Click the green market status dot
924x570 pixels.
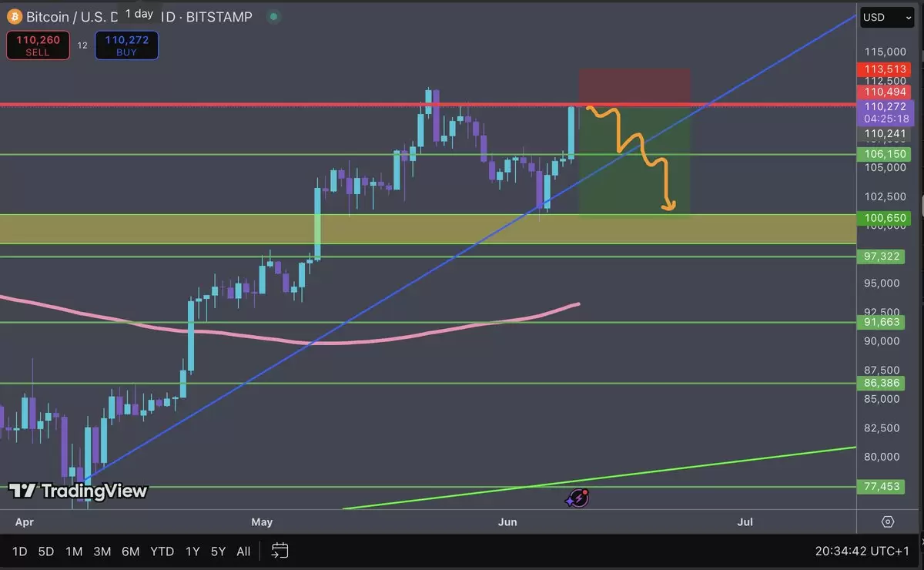(273, 17)
